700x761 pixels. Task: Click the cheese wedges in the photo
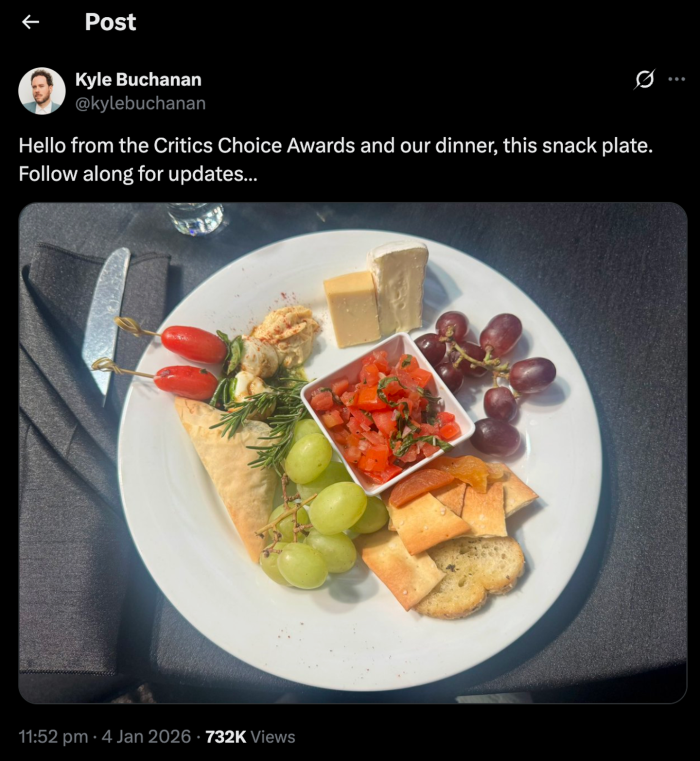coord(377,295)
